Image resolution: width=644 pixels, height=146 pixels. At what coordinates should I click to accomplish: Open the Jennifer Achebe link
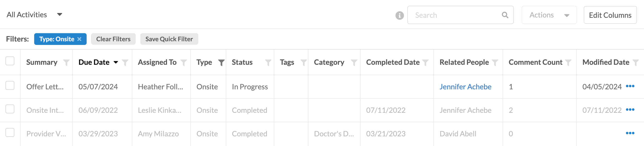(465, 87)
